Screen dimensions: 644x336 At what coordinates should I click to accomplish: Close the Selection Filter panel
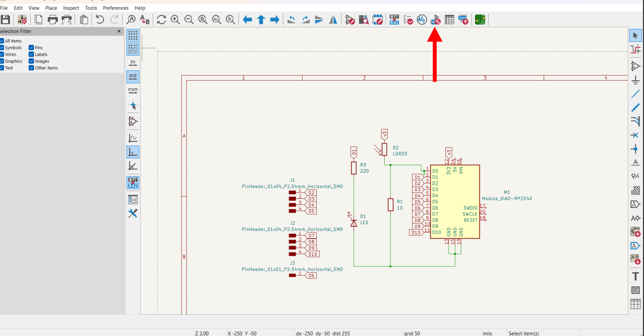coord(119,31)
